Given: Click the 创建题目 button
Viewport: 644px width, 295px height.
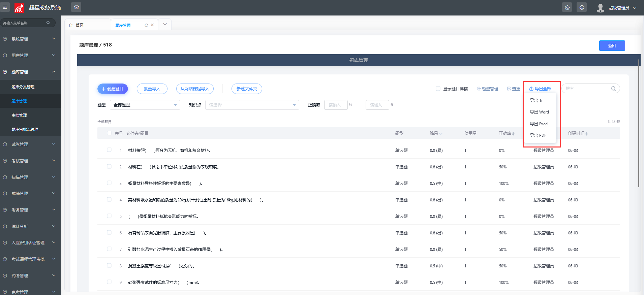Looking at the screenshot, I should (113, 89).
